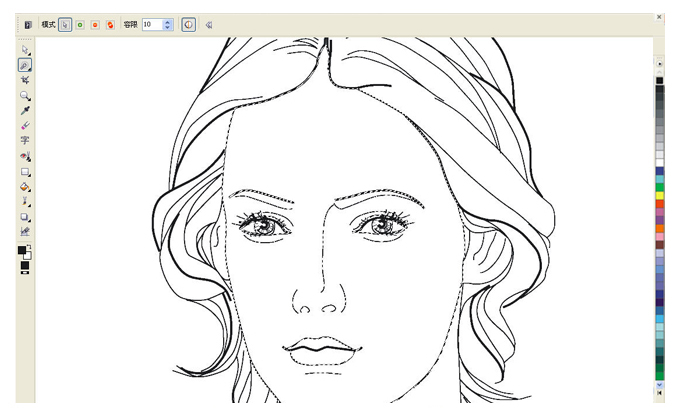680x416 pixels.
Task: Pick the orange swatch above light pink
Action: tap(660, 229)
